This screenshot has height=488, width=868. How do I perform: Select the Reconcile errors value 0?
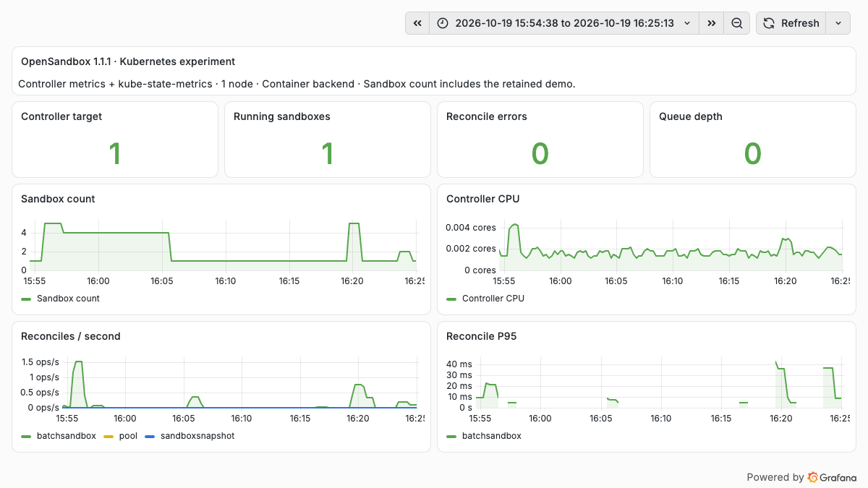(x=540, y=154)
